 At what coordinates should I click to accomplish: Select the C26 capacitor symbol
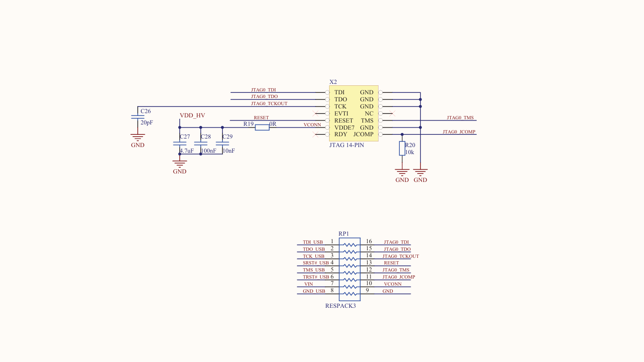coord(138,116)
